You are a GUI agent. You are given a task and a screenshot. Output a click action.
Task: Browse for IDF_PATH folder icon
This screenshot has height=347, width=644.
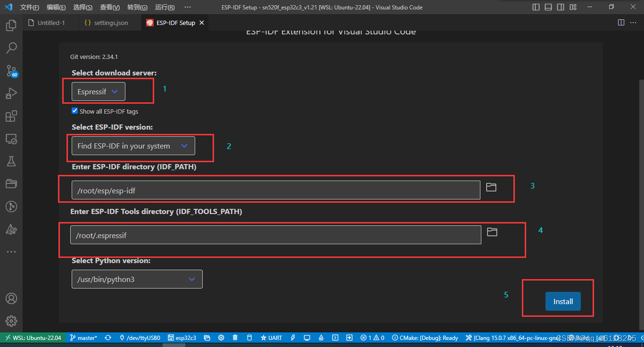(491, 187)
